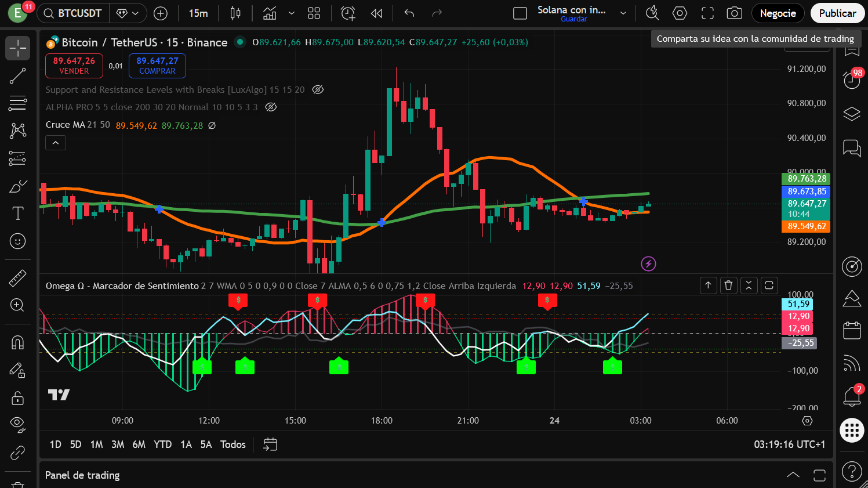This screenshot has height=488, width=868.
Task: Hide the LuxAlgo Support and Resistance indicator
Action: pos(318,90)
